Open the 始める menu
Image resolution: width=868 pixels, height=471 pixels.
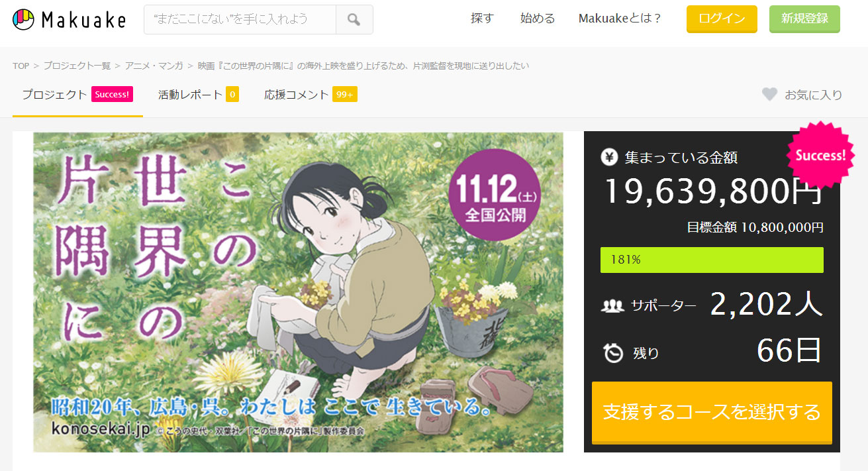coord(538,19)
